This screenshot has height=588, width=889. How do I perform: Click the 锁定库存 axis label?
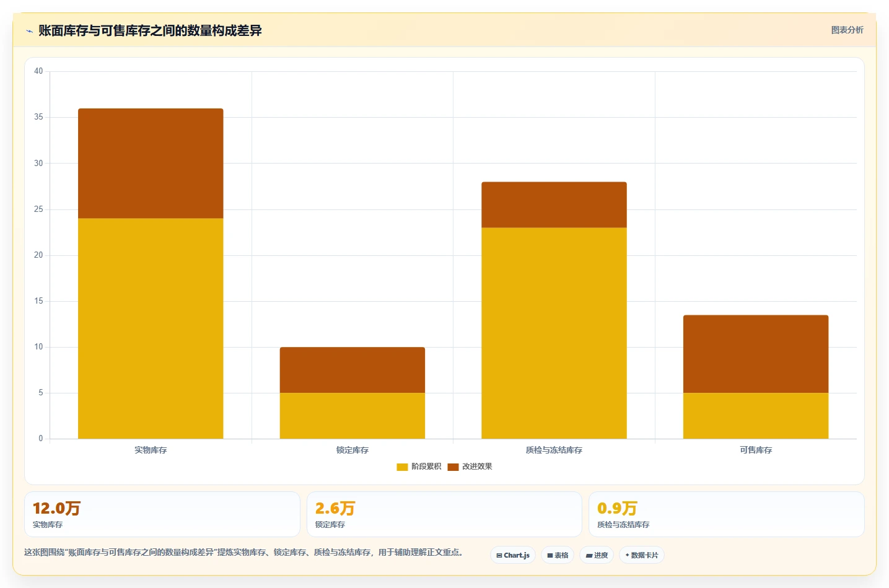[353, 450]
